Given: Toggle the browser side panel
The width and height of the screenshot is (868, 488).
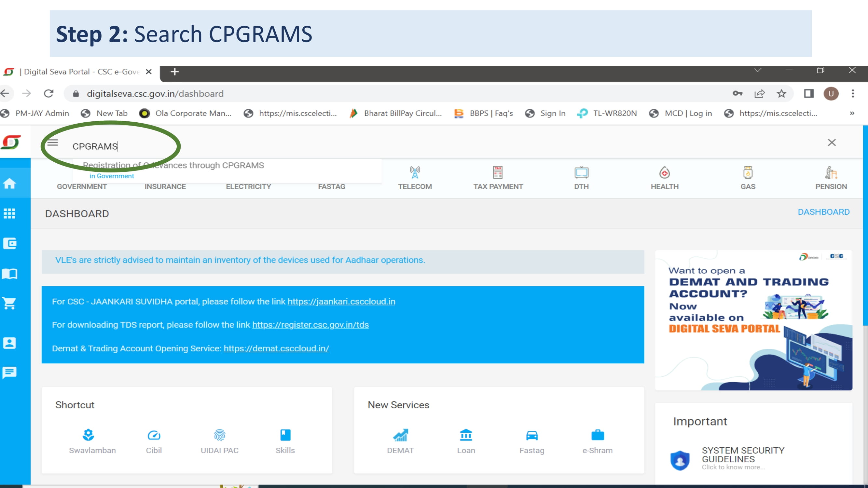Looking at the screenshot, I should point(809,93).
